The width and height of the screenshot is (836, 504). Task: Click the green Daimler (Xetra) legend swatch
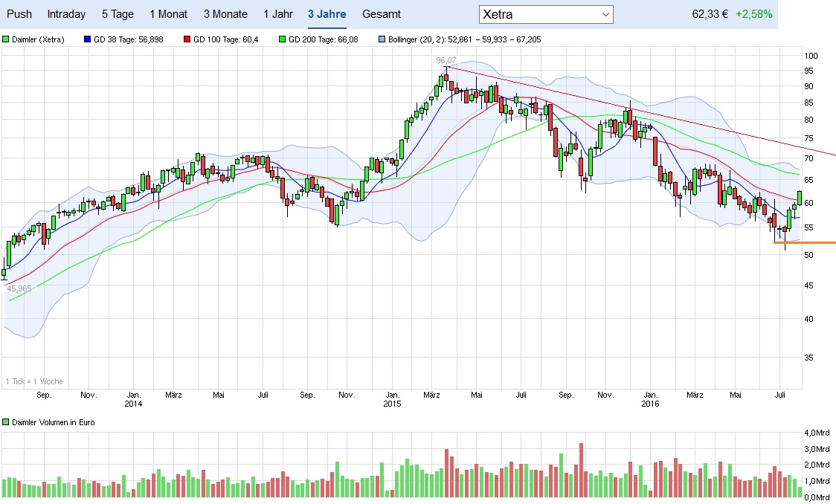(x=6, y=39)
